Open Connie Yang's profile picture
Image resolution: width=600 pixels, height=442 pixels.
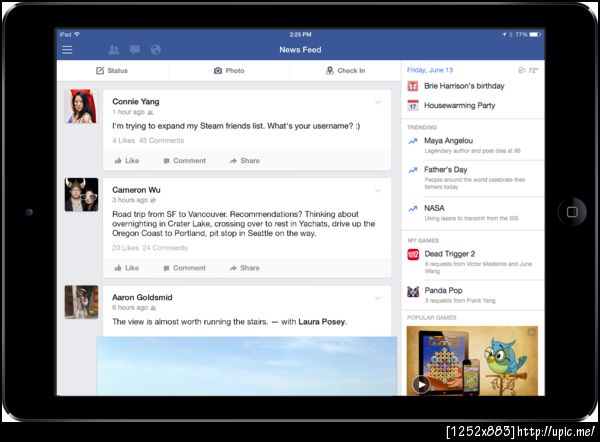pos(81,106)
